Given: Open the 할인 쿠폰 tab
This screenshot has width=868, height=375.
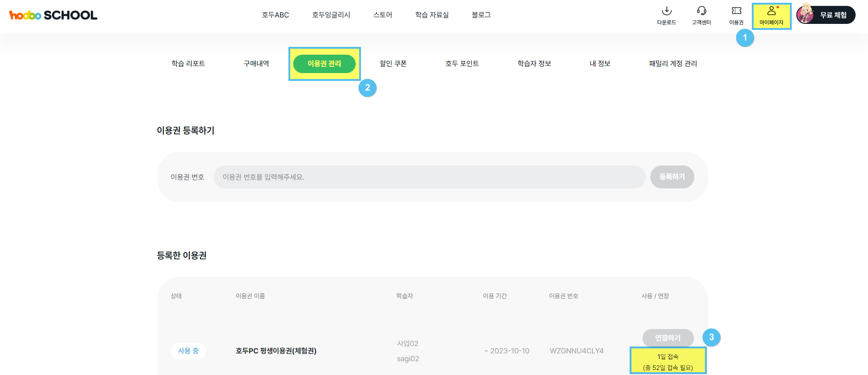Looking at the screenshot, I should click(x=393, y=63).
